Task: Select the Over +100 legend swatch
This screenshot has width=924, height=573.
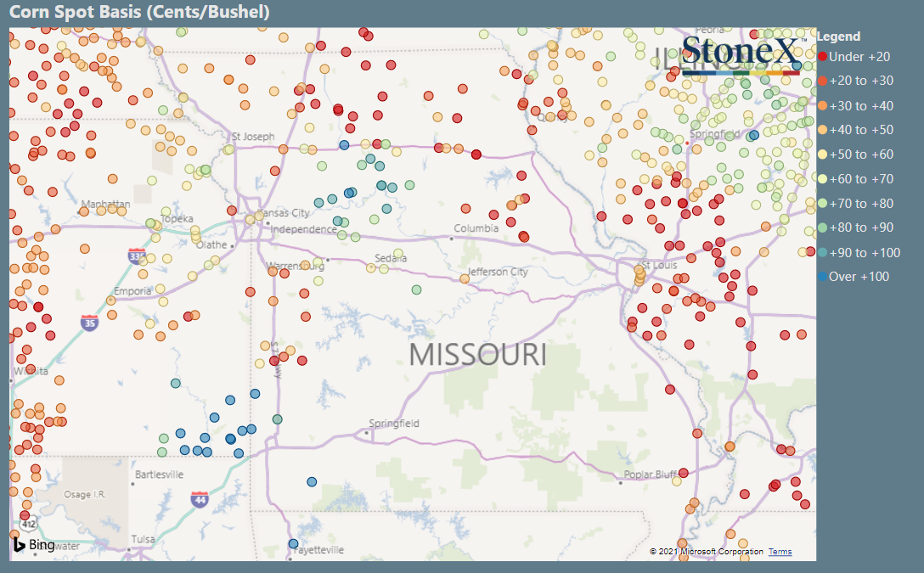Action: coord(823,276)
